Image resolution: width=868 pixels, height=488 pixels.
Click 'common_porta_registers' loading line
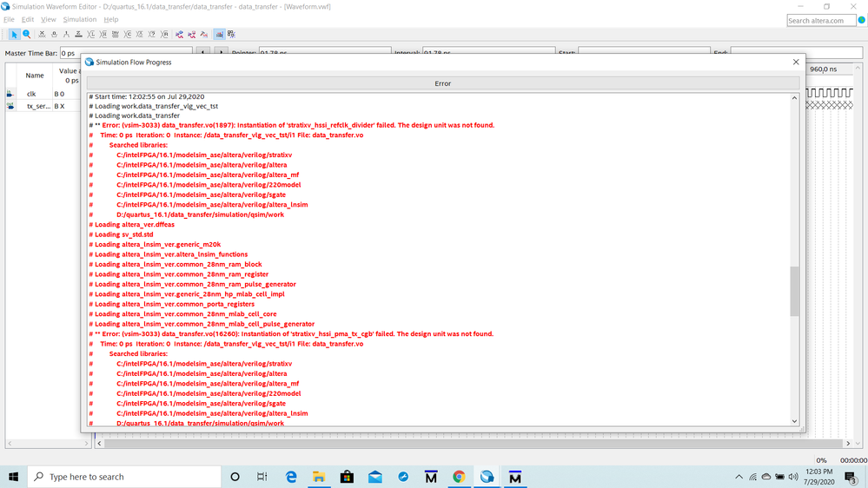click(172, 304)
